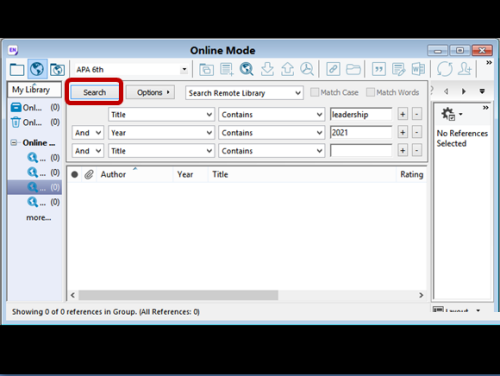Click the Online Search magnifier globe toolbar icon
This screenshot has height=376, width=500.
247,69
